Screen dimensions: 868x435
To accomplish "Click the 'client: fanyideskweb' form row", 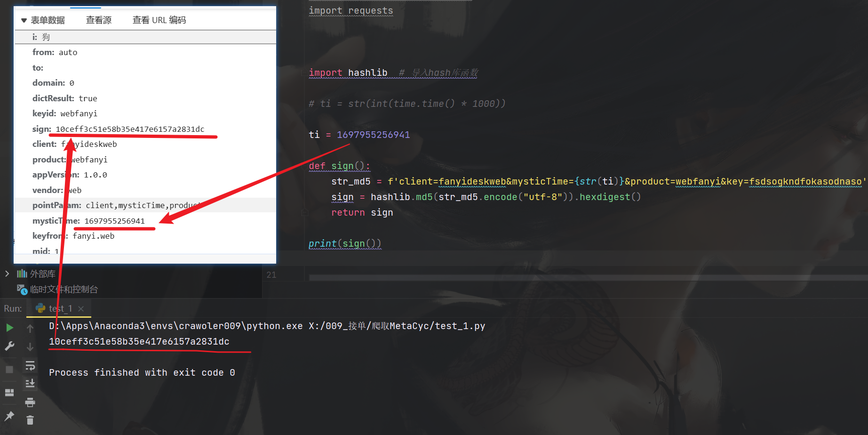I will (145, 144).
